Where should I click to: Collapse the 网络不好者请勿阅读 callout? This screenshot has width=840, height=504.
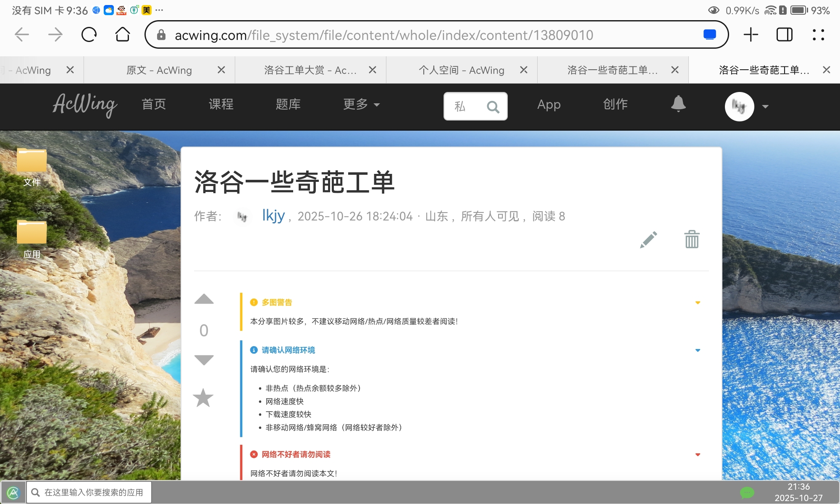698,454
